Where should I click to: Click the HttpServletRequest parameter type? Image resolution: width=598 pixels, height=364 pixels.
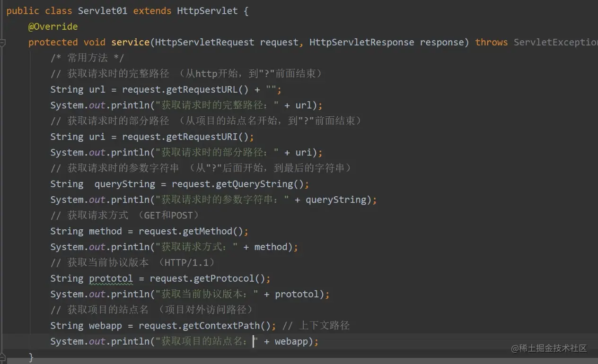pyautogui.click(x=204, y=42)
